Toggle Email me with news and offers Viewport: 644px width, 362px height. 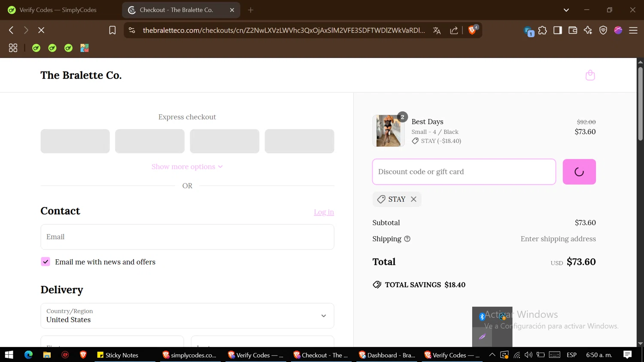(46, 262)
